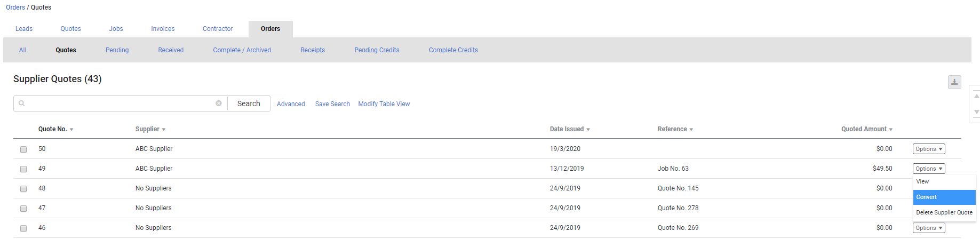The image size is (980, 239).
Task: Focus the supplier quotes search field
Action: [121, 103]
